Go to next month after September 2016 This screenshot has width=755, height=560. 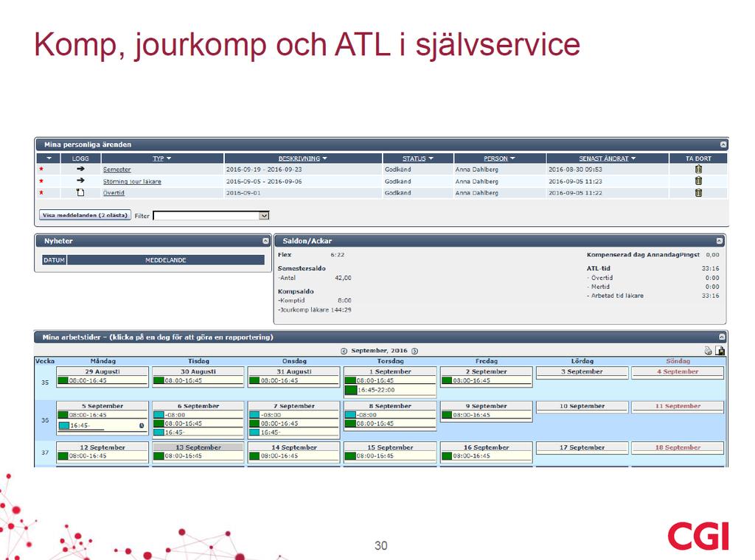[414, 351]
